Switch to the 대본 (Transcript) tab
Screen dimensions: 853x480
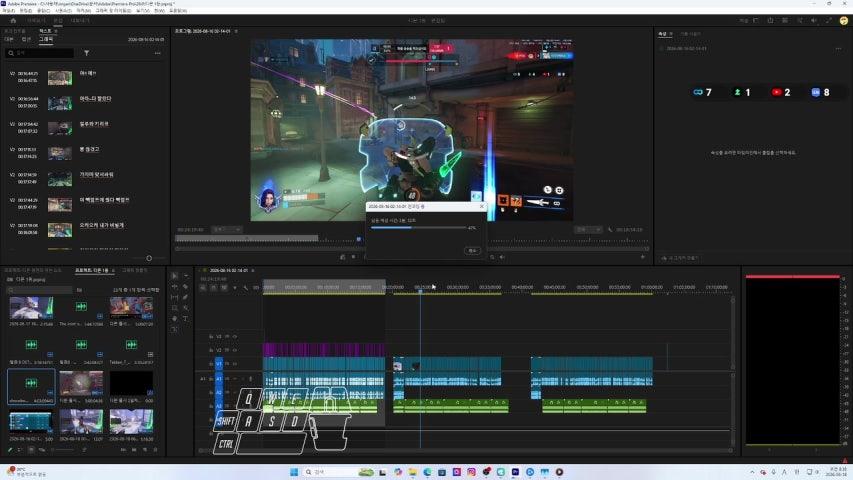click(9, 39)
